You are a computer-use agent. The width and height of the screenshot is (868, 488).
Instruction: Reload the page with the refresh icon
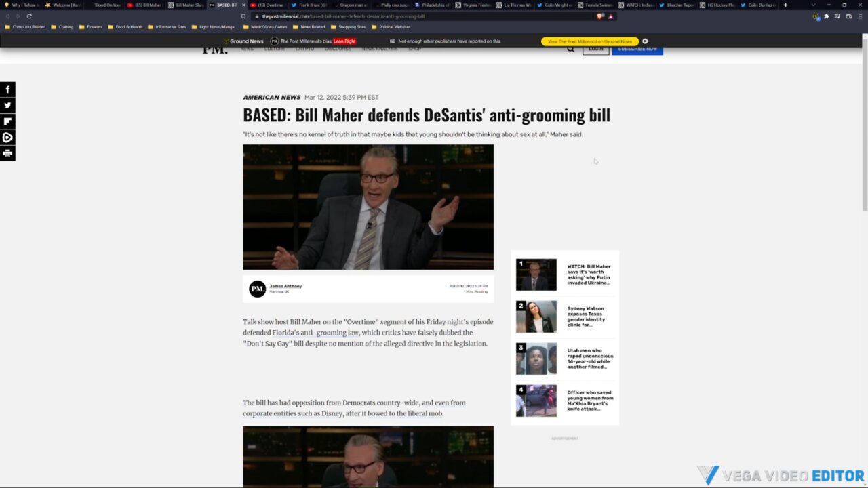click(x=29, y=16)
